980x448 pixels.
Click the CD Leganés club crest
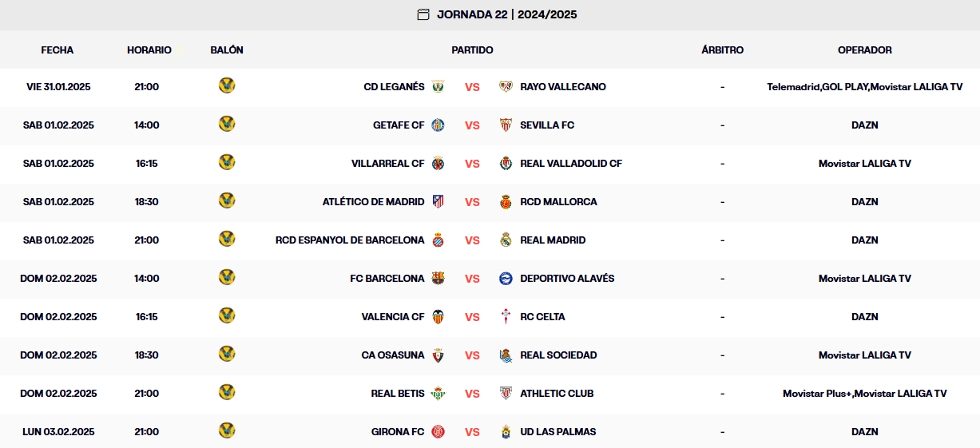tap(438, 86)
